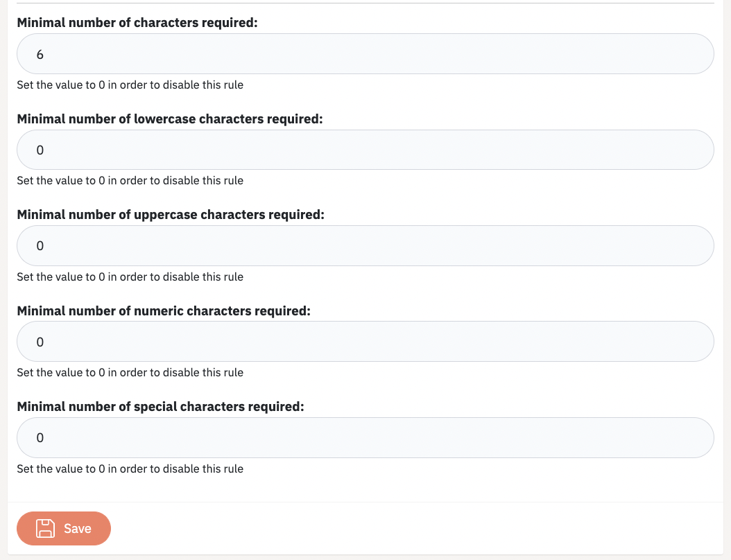Click the 'Minimal number of numeric characters required:' label
Viewport: 731px width, 560px height.
tap(164, 310)
